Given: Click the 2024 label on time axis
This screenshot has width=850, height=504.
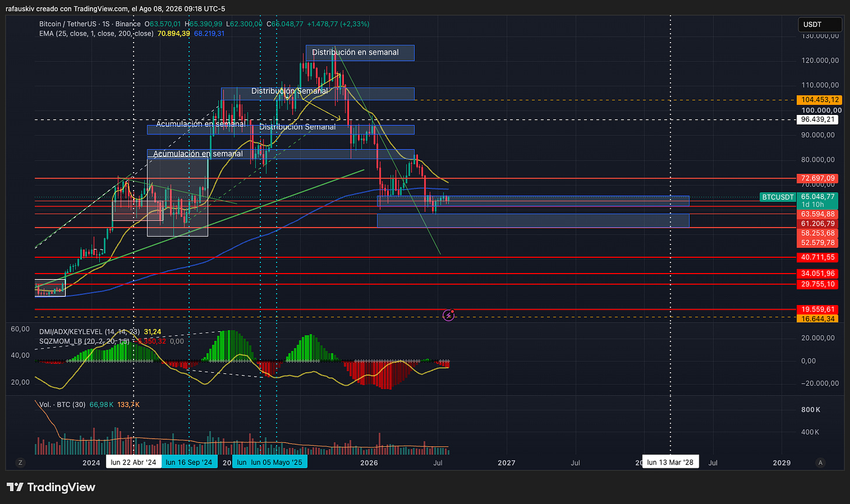Looking at the screenshot, I should click(91, 463).
